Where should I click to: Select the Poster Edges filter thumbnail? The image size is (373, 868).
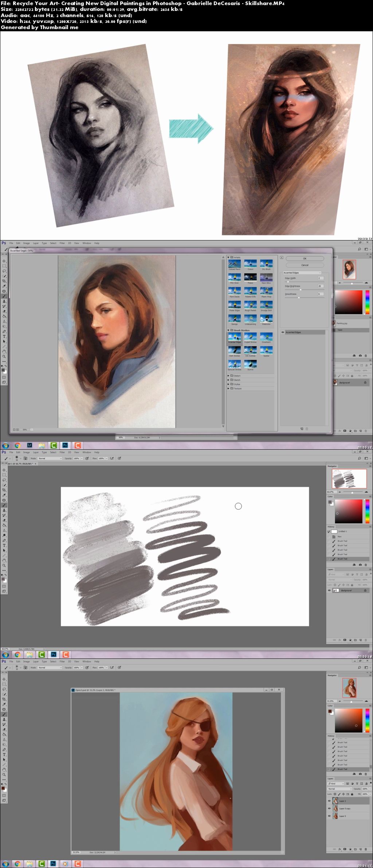(x=235, y=305)
